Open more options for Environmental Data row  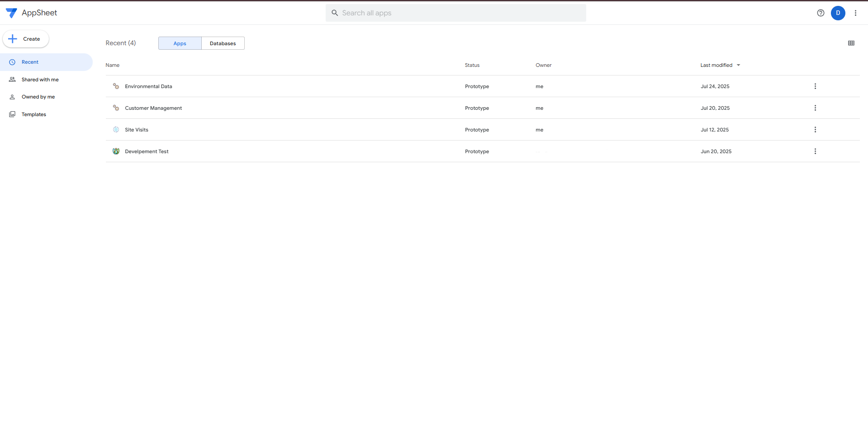[815, 86]
